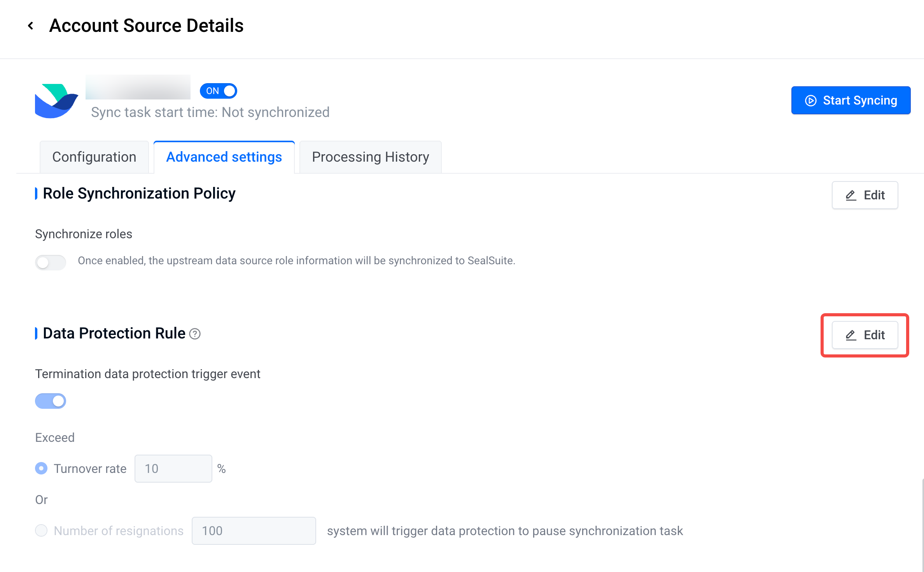The height and width of the screenshot is (572, 924).
Task: Click the blurred account source name
Action: 138,87
